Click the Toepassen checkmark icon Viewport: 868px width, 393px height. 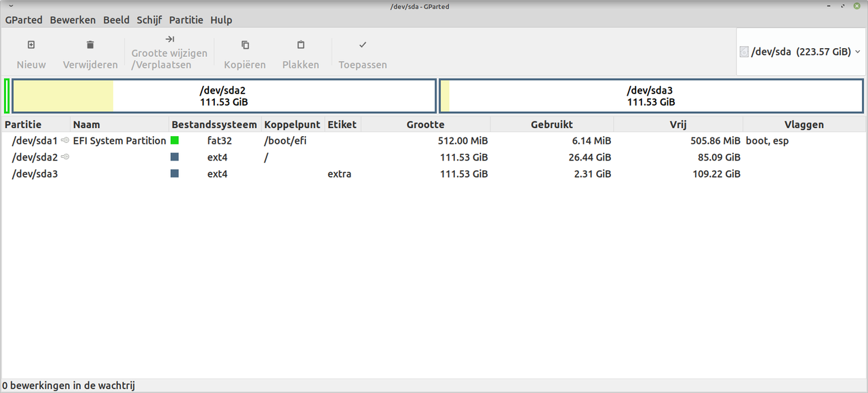coord(363,45)
